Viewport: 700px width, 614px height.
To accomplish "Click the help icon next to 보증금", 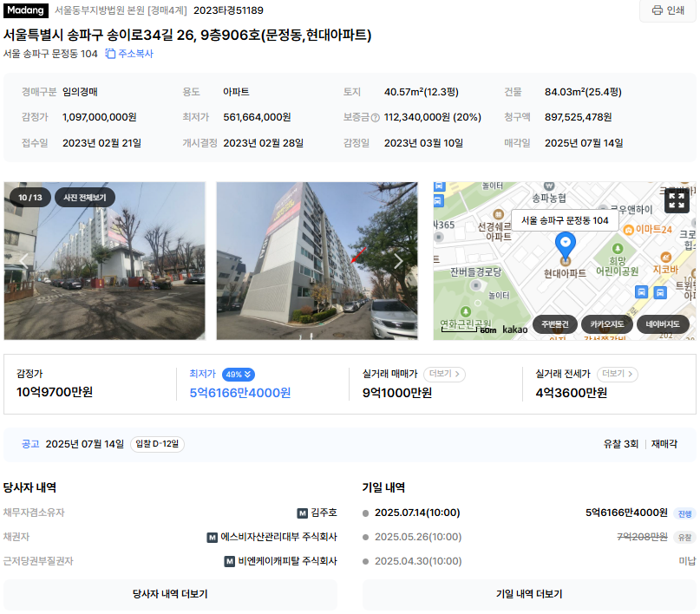I will click(x=376, y=118).
